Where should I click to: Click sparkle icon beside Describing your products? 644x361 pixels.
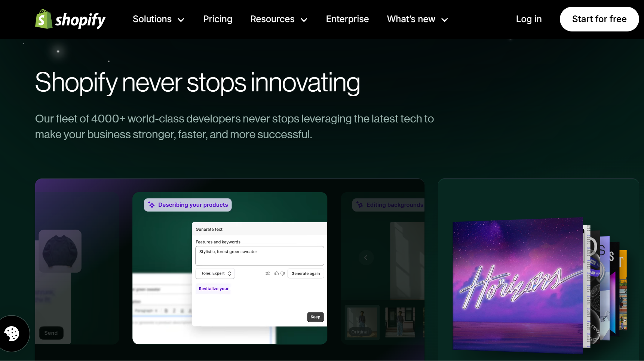151,205
